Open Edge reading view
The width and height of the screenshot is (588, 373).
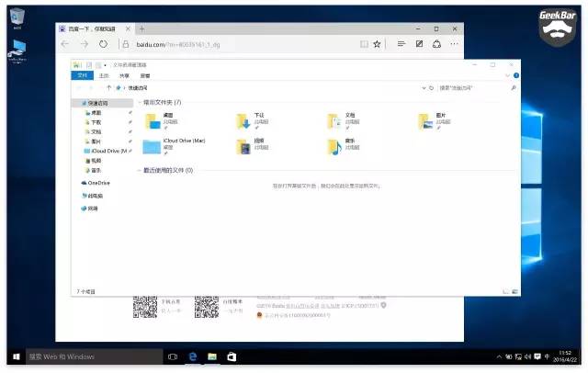pos(364,44)
